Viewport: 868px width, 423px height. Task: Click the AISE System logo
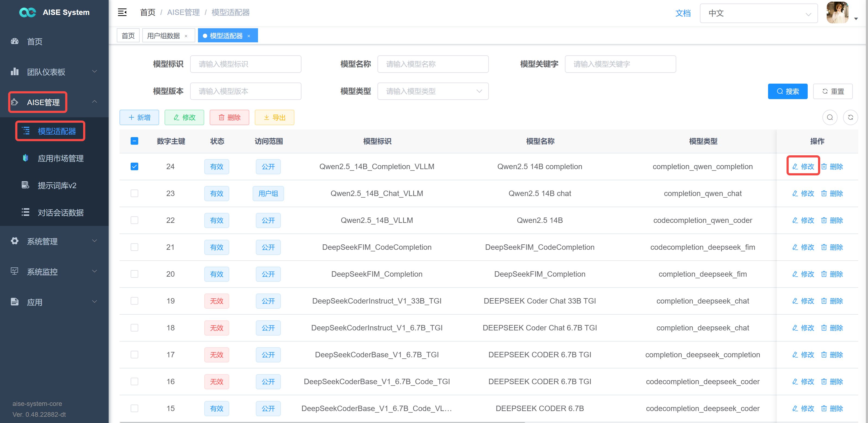tap(28, 12)
